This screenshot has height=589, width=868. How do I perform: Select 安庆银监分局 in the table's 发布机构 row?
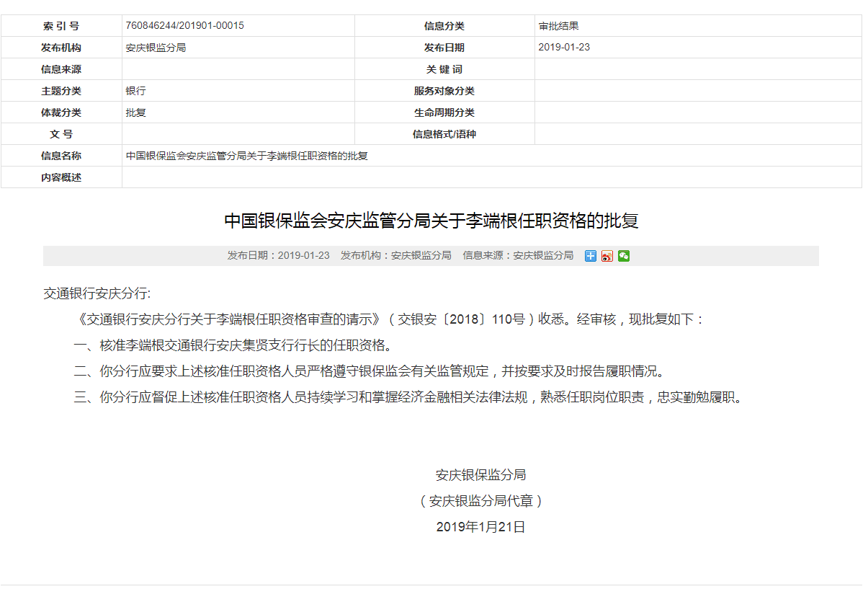(156, 48)
